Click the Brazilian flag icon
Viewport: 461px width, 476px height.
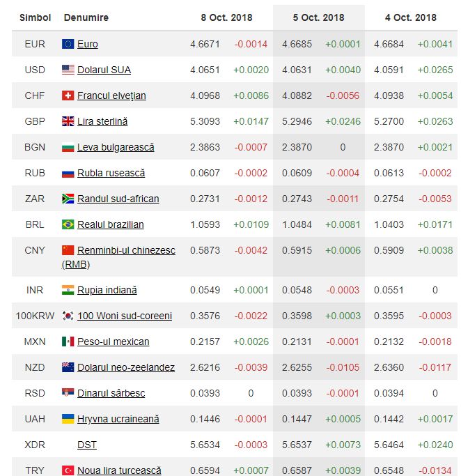tap(68, 224)
